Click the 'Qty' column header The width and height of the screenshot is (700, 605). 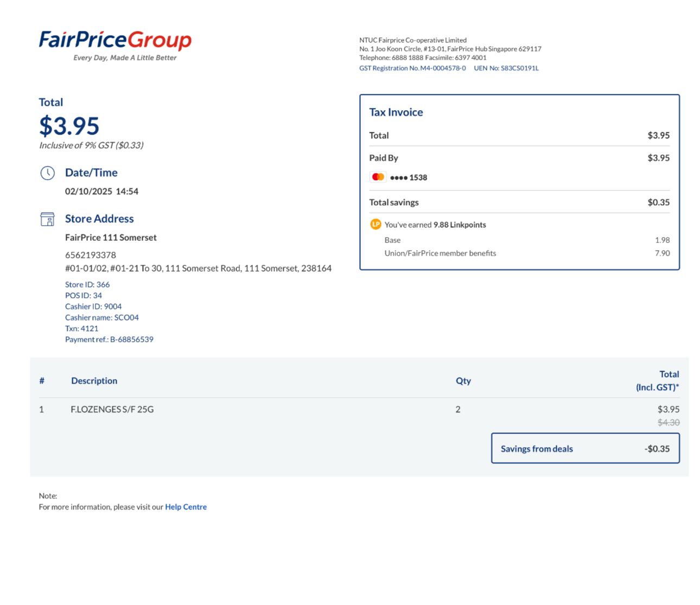click(x=463, y=381)
